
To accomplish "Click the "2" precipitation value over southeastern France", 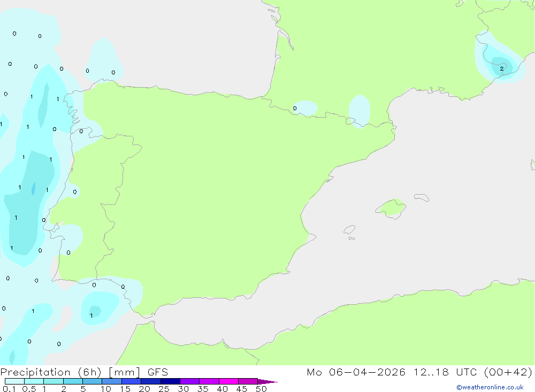I will [502, 68].
